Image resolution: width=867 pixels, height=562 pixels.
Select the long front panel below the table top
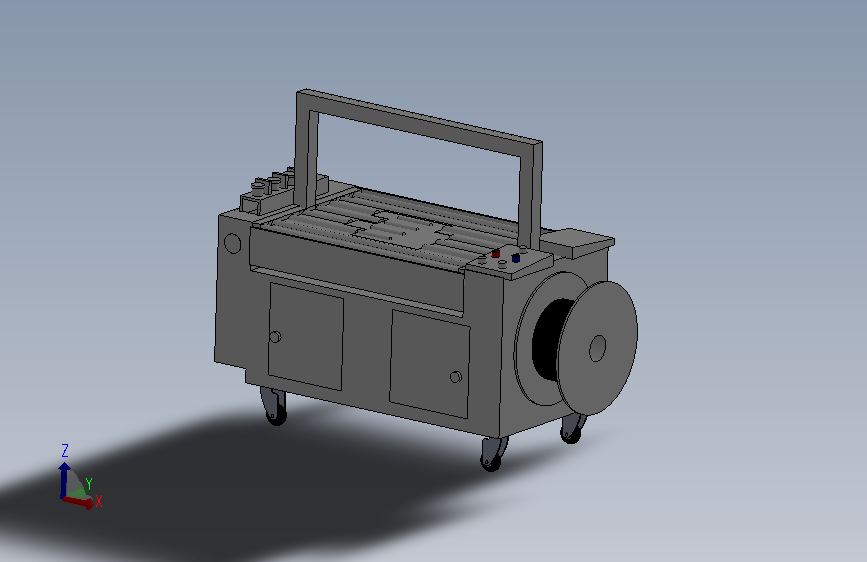357,270
